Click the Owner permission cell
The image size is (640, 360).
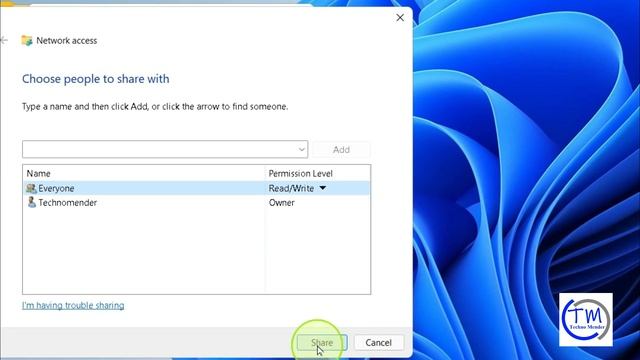pos(282,202)
